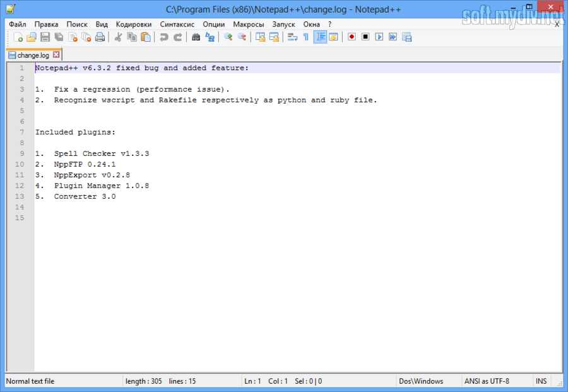Click the Notepad++ app icon in title bar

click(11, 9)
